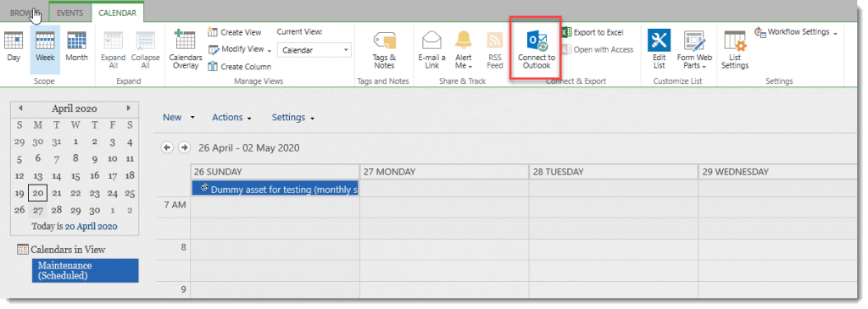The height and width of the screenshot is (309, 868).
Task: Go to next week with the right arrow
Action: pyautogui.click(x=184, y=147)
